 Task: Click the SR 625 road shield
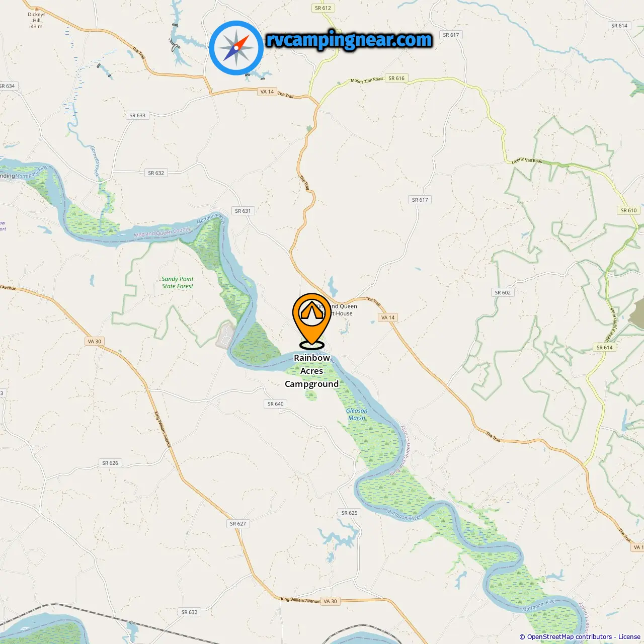pyautogui.click(x=350, y=513)
